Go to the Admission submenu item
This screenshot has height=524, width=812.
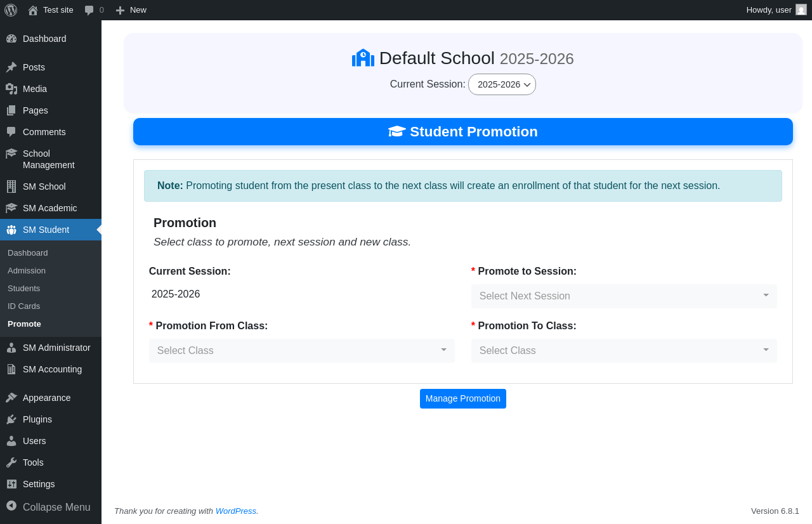27,270
